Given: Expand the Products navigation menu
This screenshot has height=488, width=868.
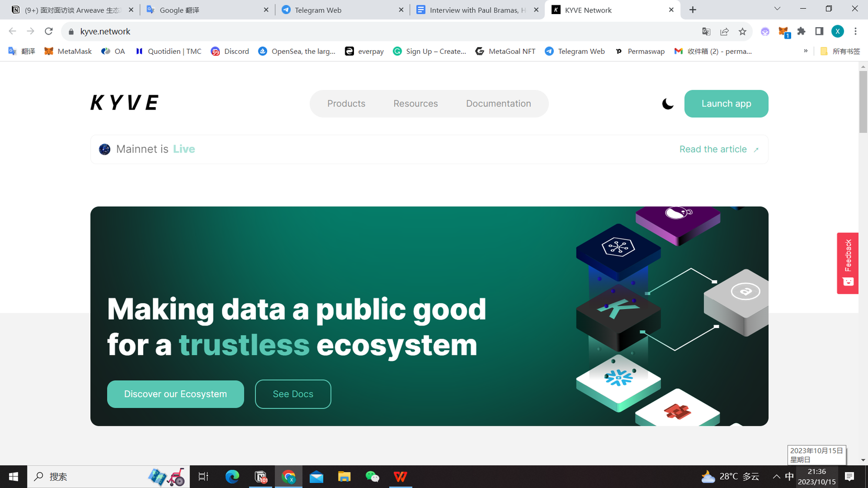Looking at the screenshot, I should tap(346, 103).
